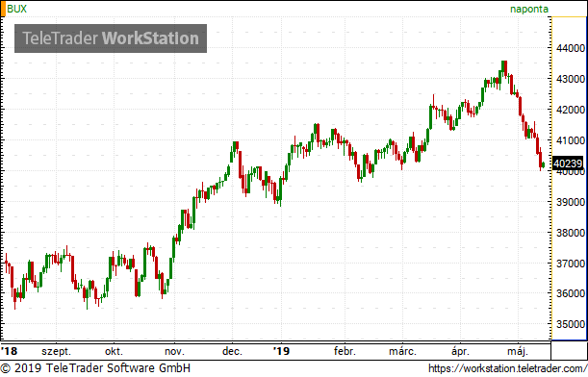Click the naponta interval label
The height and width of the screenshot is (377, 588).
click(x=529, y=9)
